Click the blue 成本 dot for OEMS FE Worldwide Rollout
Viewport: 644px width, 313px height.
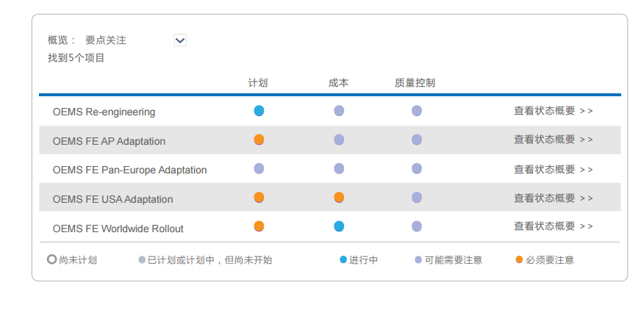(339, 226)
